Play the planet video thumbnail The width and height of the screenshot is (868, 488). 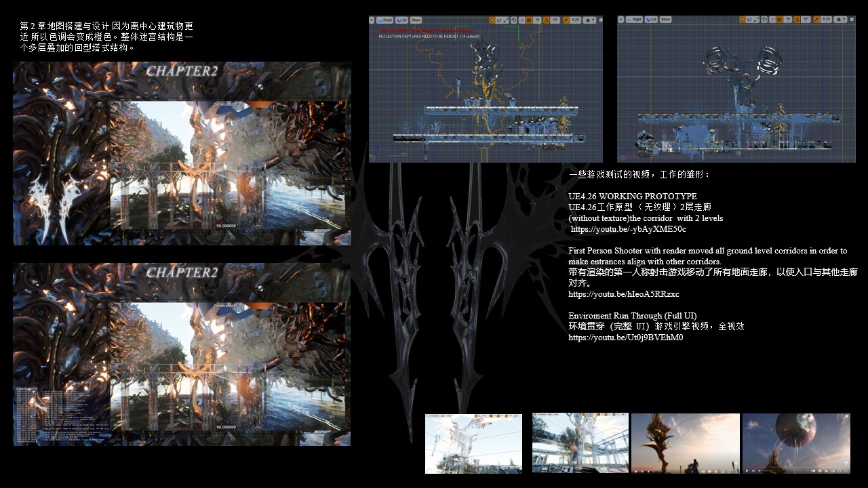[x=796, y=443]
